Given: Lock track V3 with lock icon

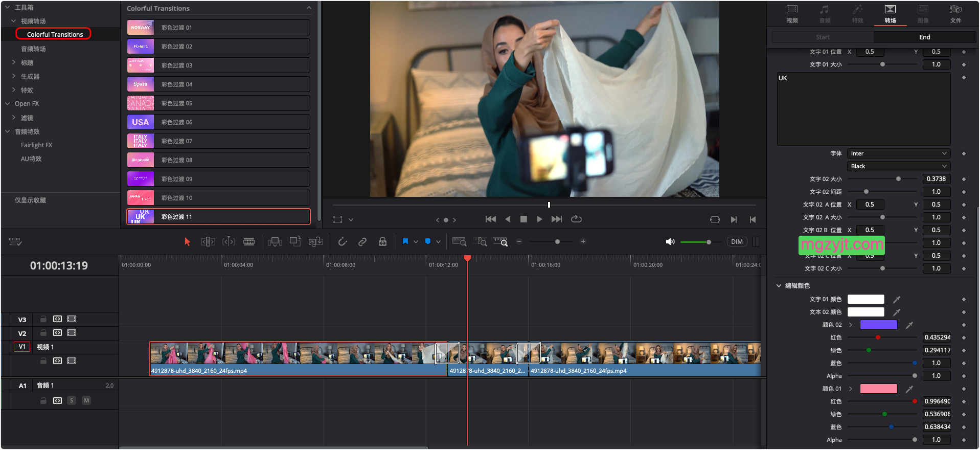Looking at the screenshot, I should tap(43, 319).
